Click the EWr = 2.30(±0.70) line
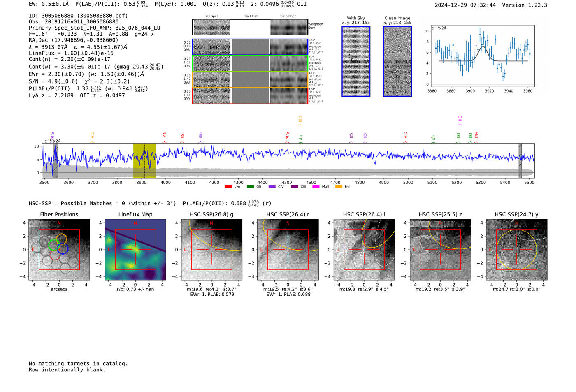Screen dimensions: 576x392 click(x=86, y=74)
